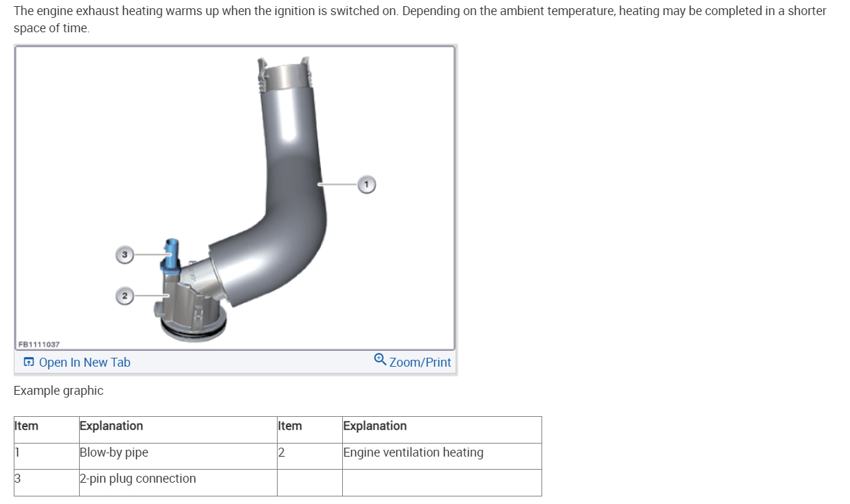Image resolution: width=850 pixels, height=504 pixels.
Task: Click the first 'Item' column header
Action: click(x=46, y=430)
